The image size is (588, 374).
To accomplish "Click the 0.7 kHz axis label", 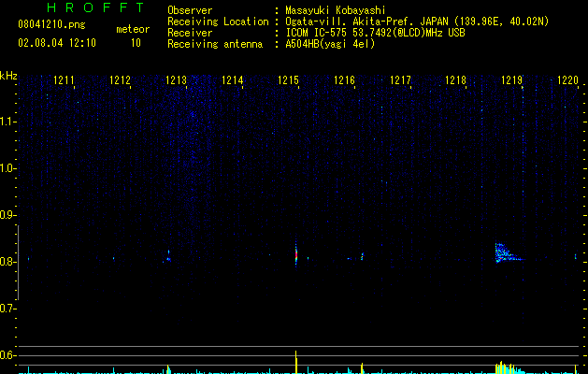I will pyautogui.click(x=7, y=309).
